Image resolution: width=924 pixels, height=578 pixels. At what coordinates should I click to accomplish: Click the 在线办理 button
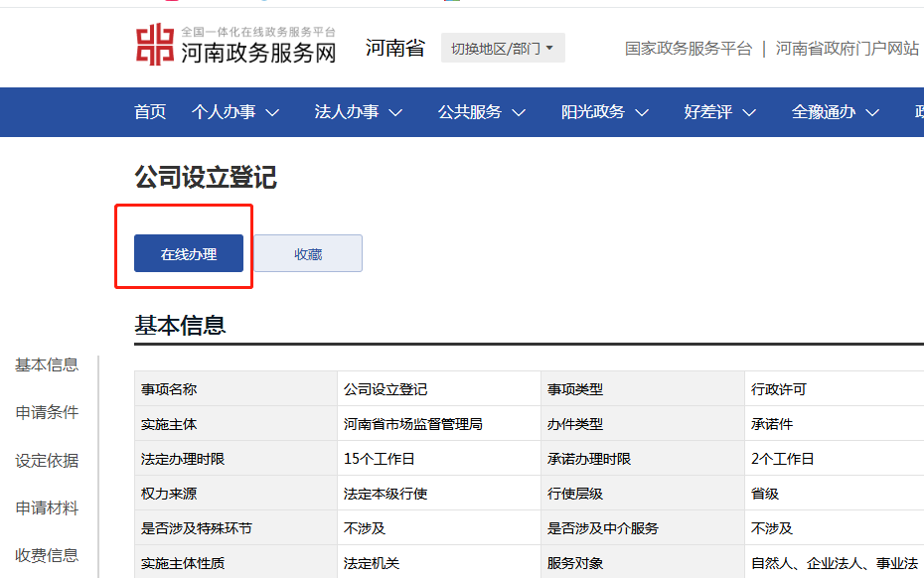(x=189, y=253)
